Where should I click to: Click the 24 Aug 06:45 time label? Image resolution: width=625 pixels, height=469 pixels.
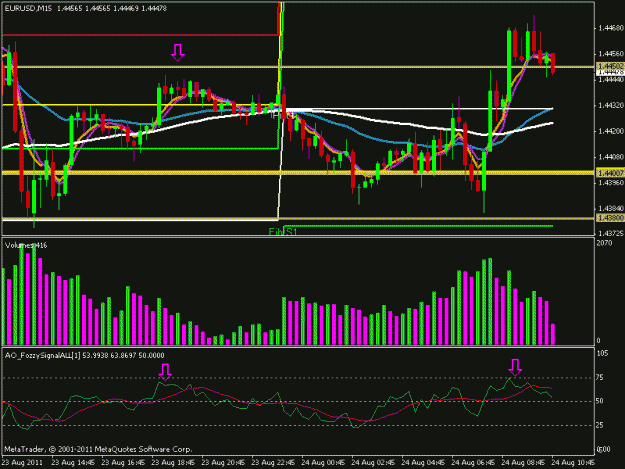[x=473, y=463]
